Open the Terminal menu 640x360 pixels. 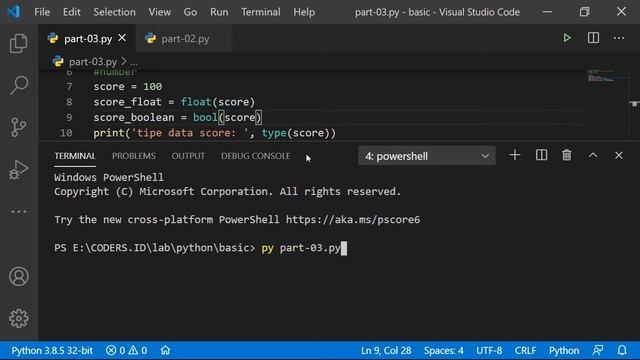pyautogui.click(x=260, y=12)
